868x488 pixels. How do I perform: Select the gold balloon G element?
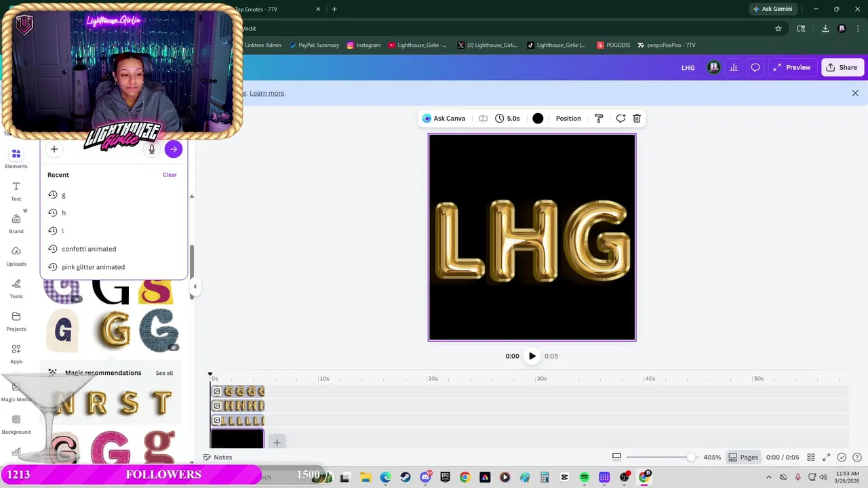click(115, 330)
